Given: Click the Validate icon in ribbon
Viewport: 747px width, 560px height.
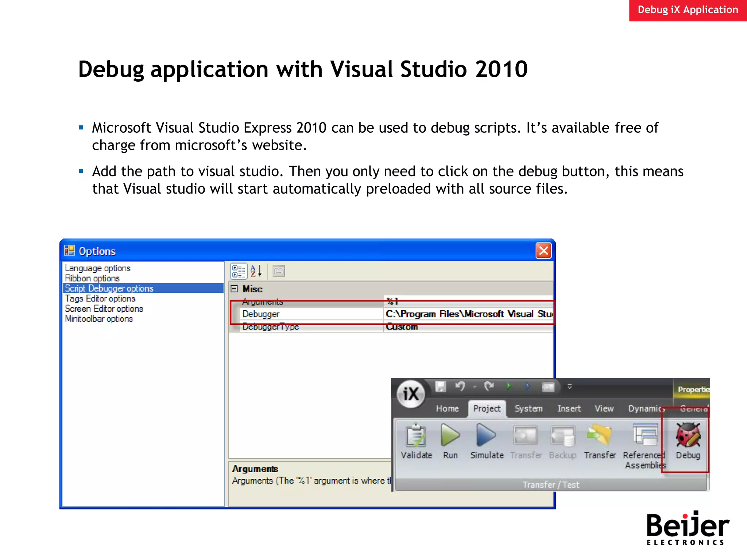Looking at the screenshot, I should pyautogui.click(x=416, y=441).
